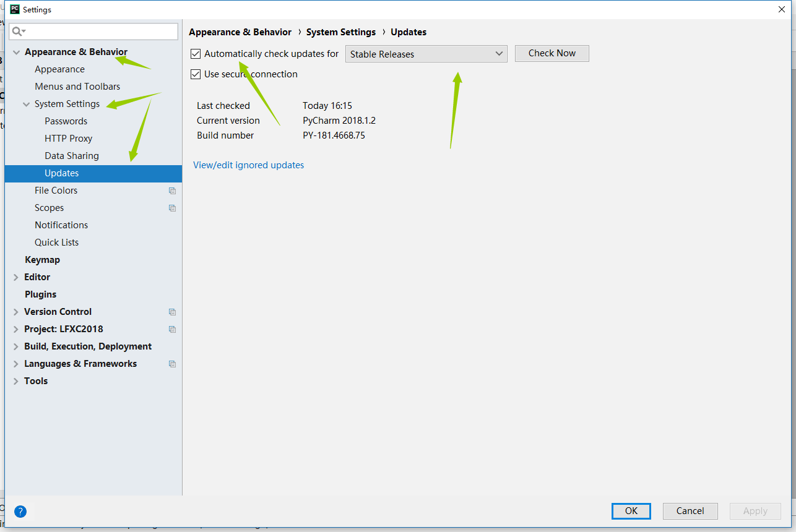796x532 pixels.
Task: Click Cancel to dismiss settings
Action: pos(690,511)
